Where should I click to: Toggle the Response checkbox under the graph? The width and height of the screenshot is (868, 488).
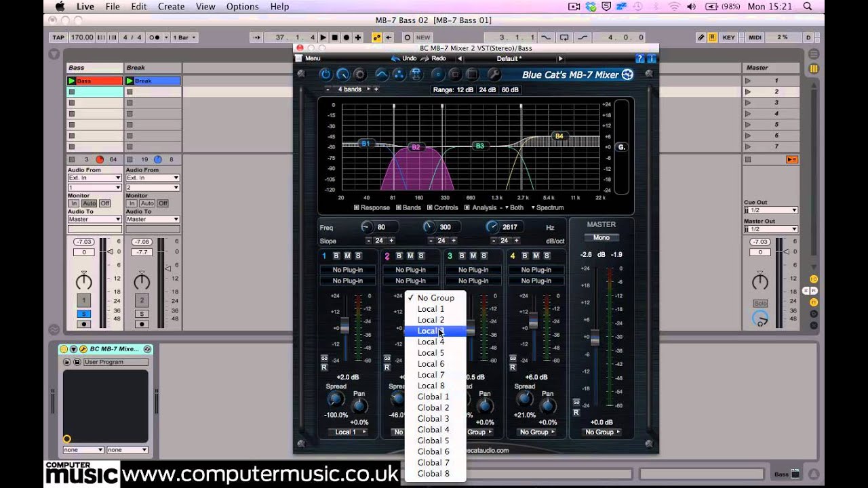[356, 207]
